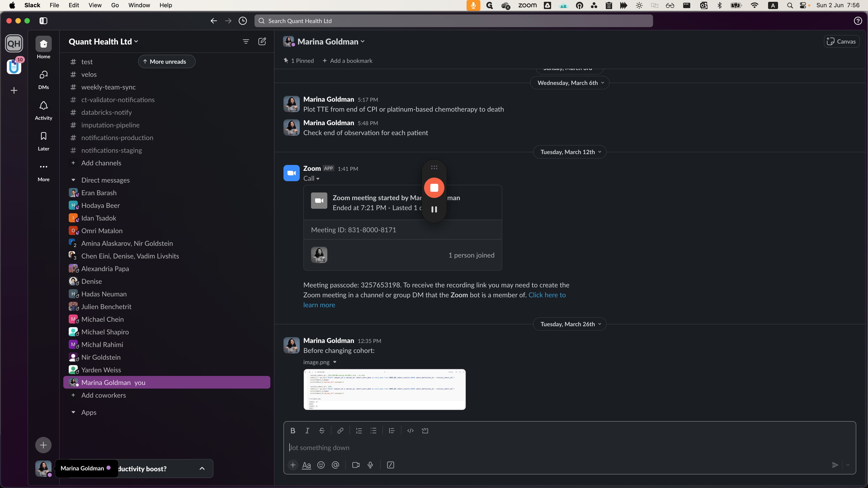Switch to the QH workspace
The width and height of the screenshot is (868, 488).
tap(14, 43)
